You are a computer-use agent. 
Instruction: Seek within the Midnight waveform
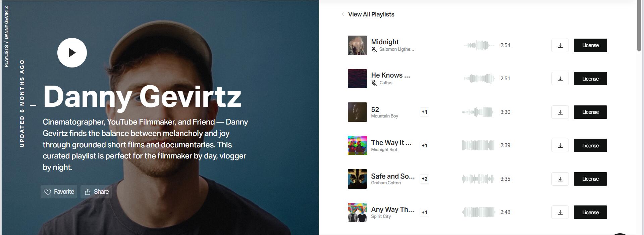(479, 45)
